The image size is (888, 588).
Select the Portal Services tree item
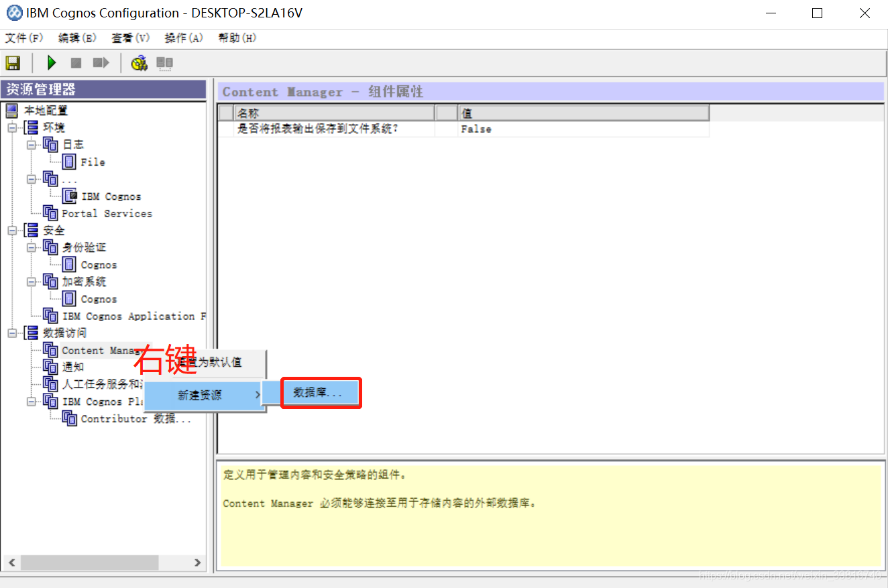107,213
